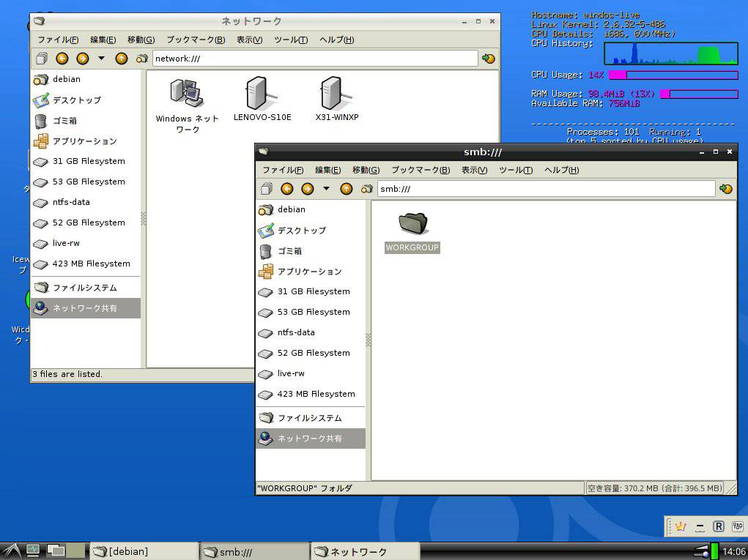Click the smb:/// address field
Viewport: 748px width, 560px height.
coord(547,189)
